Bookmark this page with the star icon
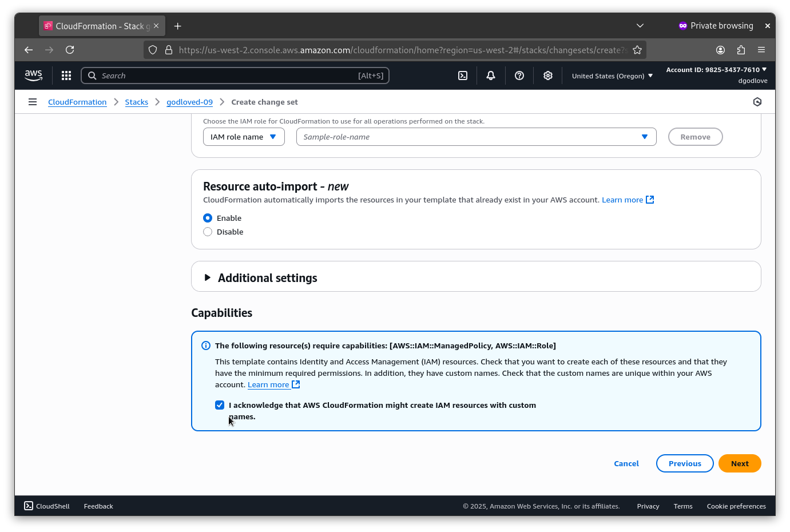790x532 pixels. (637, 50)
